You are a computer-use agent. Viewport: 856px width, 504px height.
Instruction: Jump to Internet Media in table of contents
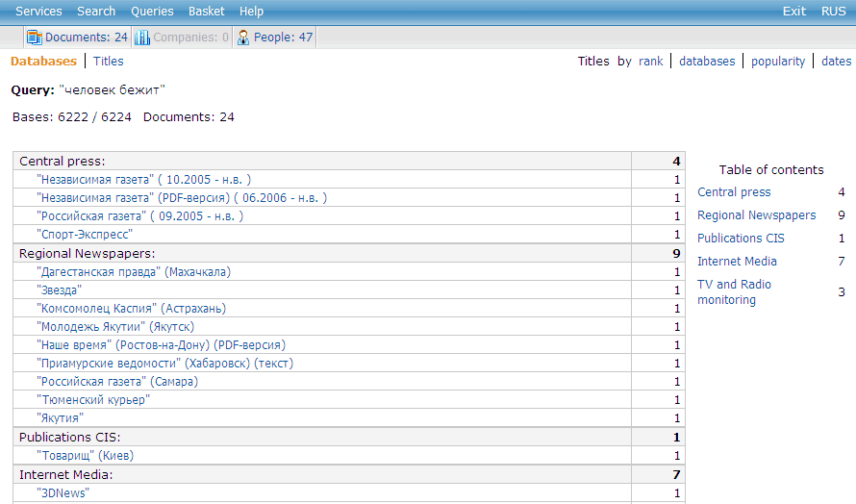[737, 262]
